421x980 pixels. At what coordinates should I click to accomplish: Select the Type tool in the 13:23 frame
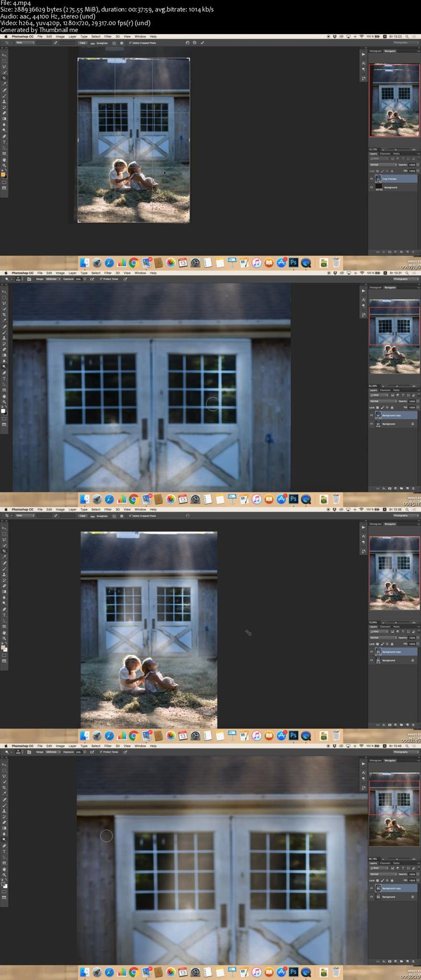(x=5, y=142)
